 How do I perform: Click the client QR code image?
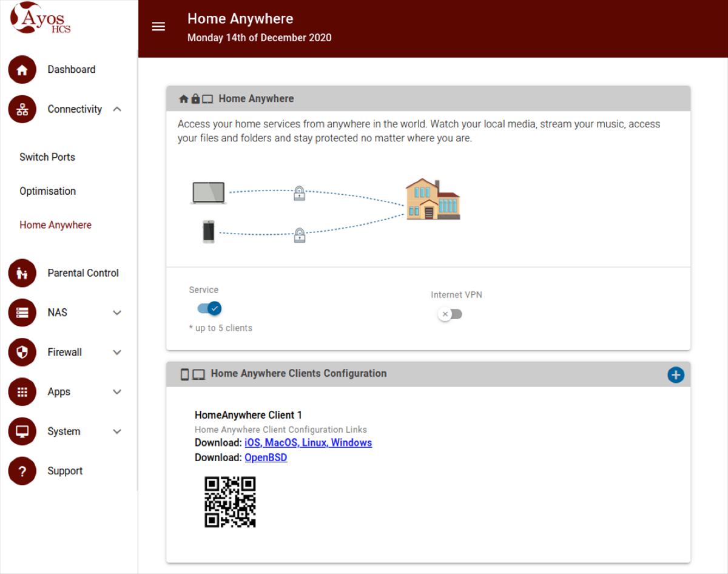(230, 502)
